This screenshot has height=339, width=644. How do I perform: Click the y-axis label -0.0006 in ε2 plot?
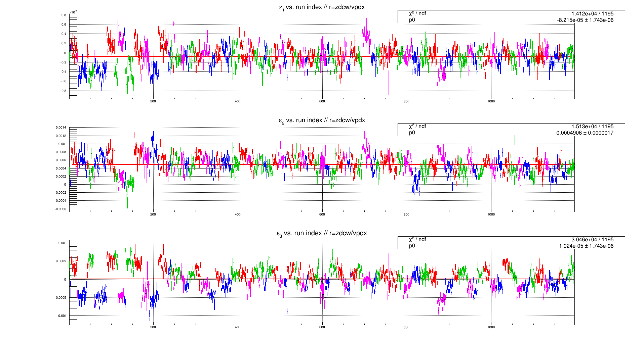point(61,209)
